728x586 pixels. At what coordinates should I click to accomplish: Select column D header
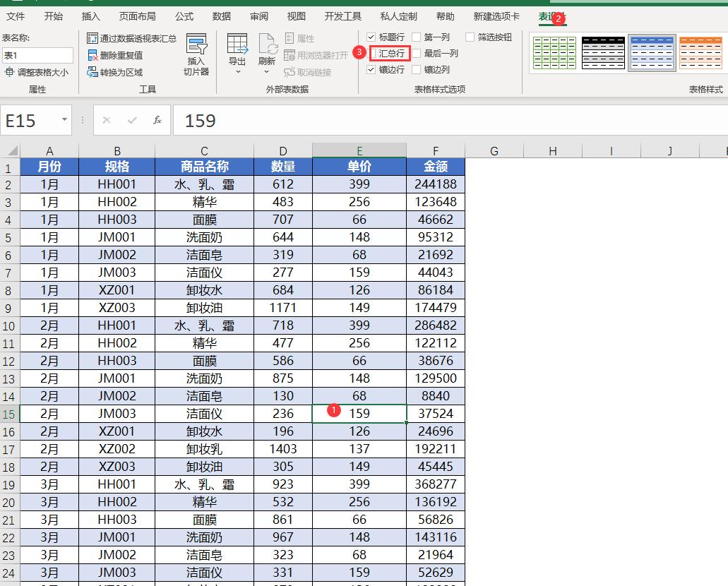tap(283, 150)
